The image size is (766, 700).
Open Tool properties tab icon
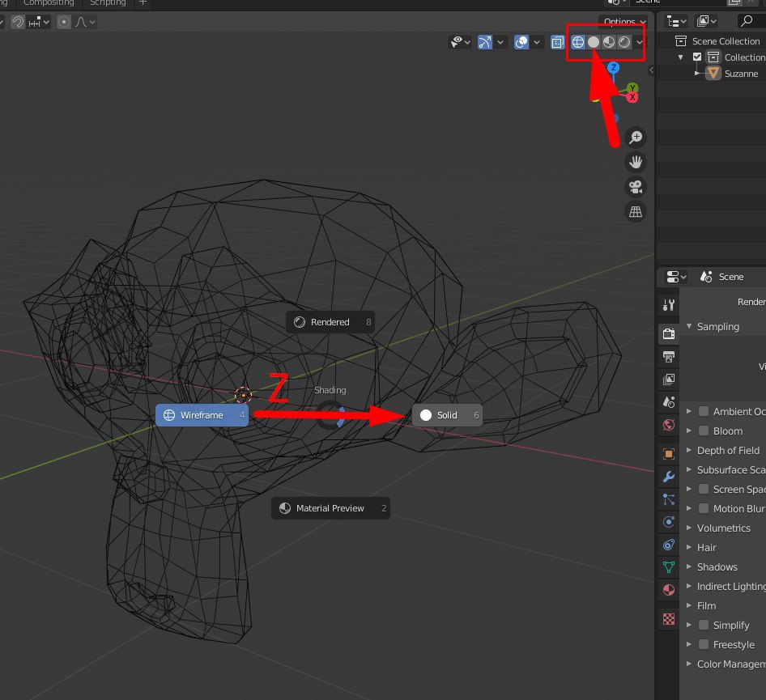coord(669,306)
